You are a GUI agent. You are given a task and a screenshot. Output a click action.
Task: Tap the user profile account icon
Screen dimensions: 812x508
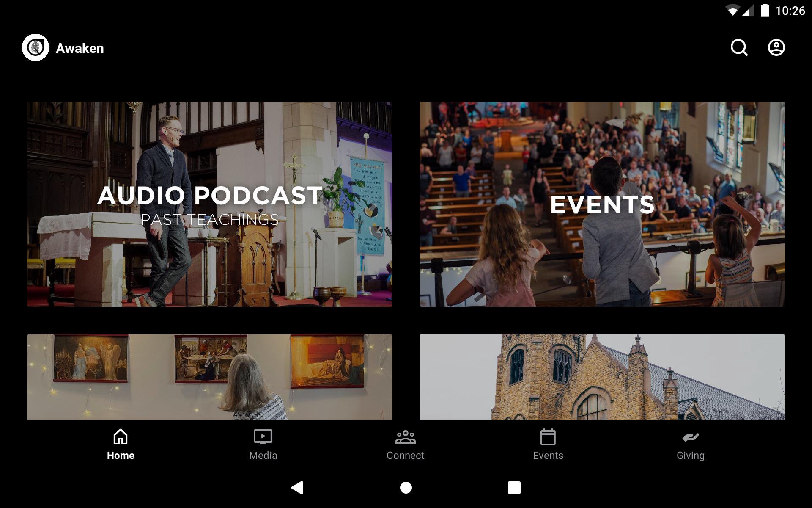coord(776,47)
